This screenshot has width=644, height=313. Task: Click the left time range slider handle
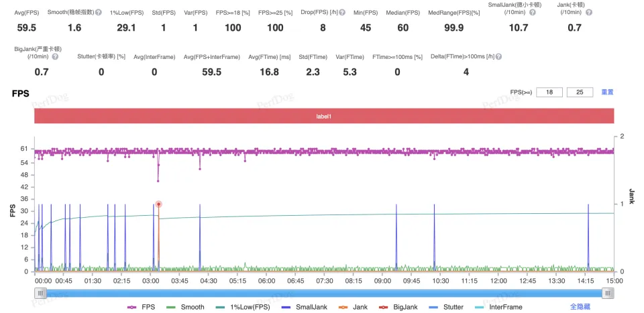pos(41,293)
